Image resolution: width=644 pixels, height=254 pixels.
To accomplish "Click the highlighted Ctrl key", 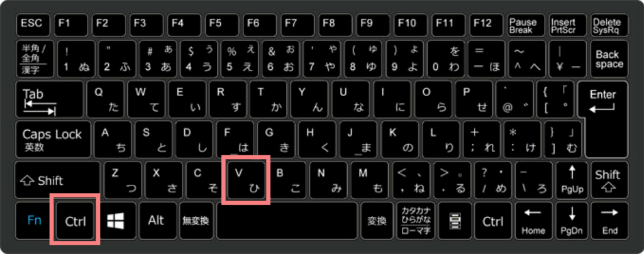I will (x=75, y=221).
